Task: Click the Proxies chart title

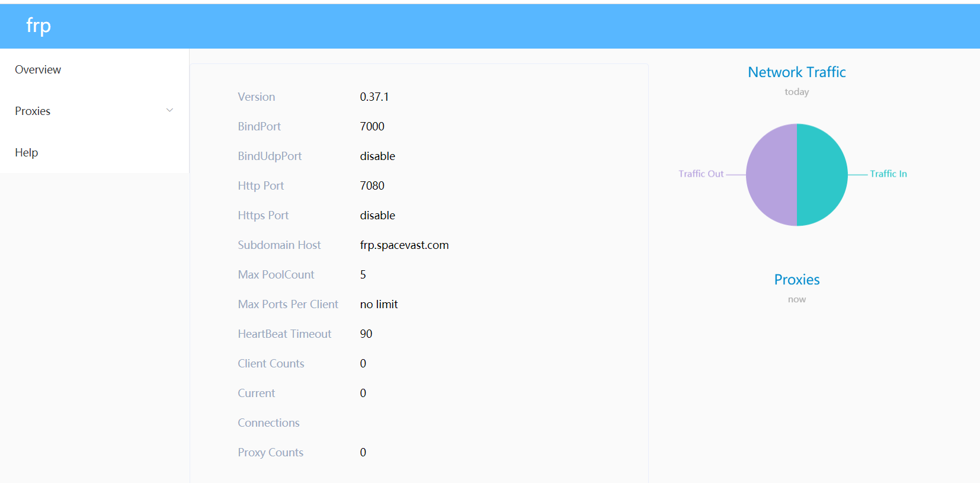Action: point(797,280)
